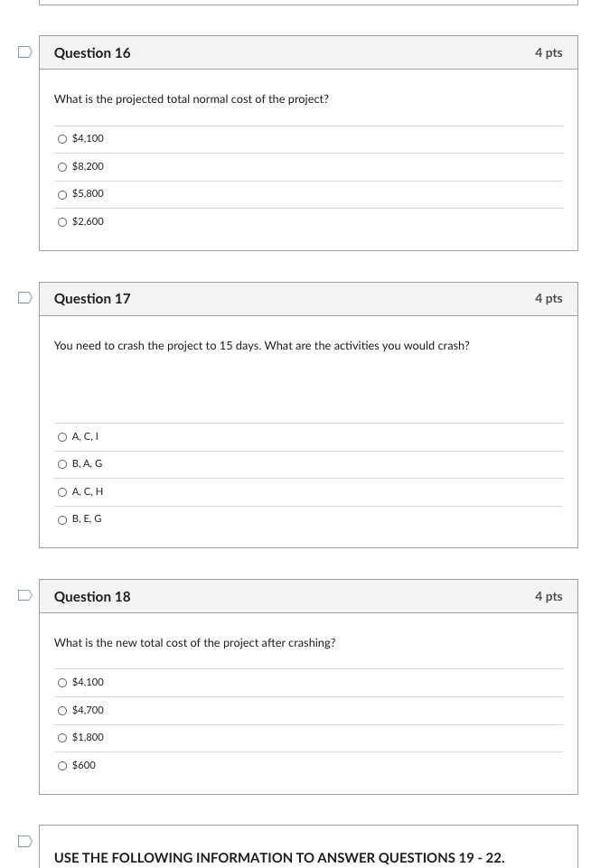The image size is (591, 868).
Task: Select the $8,200 option in Question 16
Action: click(62, 166)
